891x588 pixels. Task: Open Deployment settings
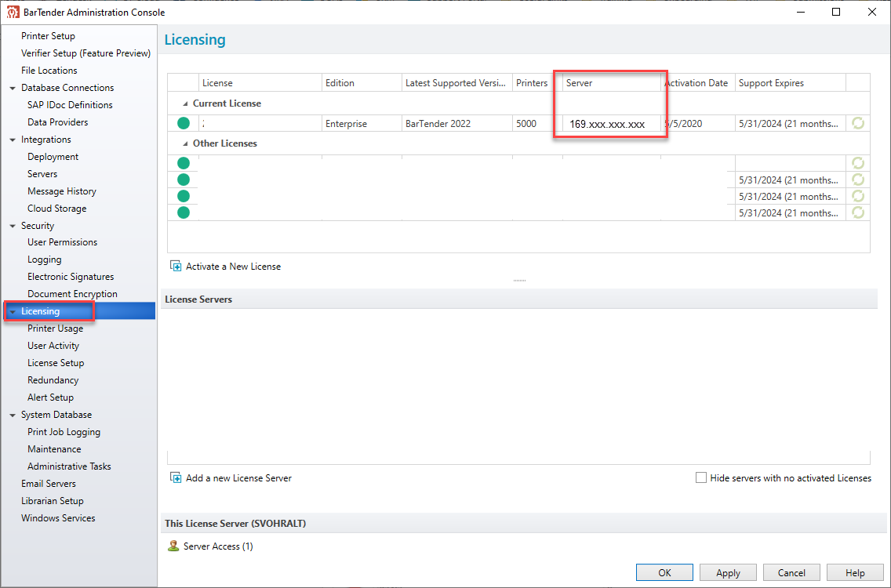(x=53, y=157)
